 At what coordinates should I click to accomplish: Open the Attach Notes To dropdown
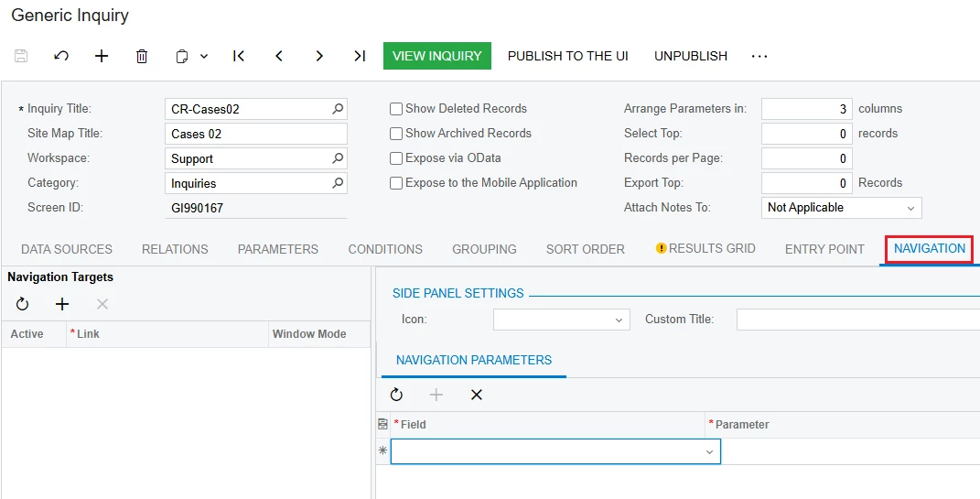click(841, 208)
